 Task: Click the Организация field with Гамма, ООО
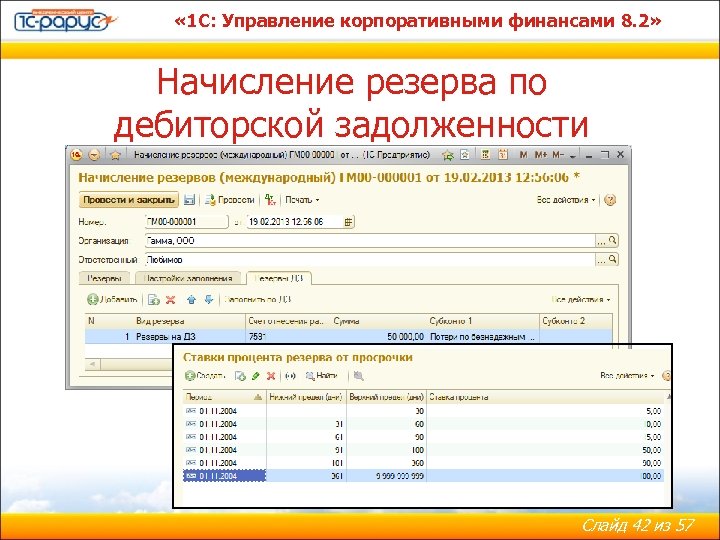[370, 241]
